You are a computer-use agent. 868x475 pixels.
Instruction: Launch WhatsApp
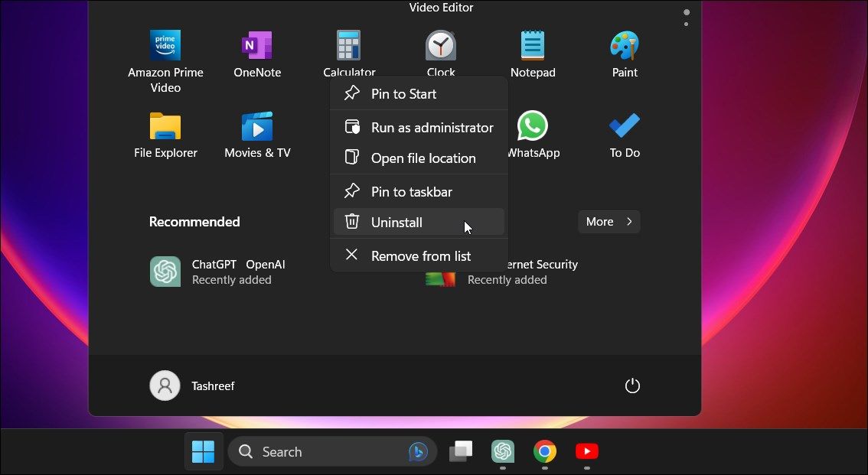coord(533,126)
